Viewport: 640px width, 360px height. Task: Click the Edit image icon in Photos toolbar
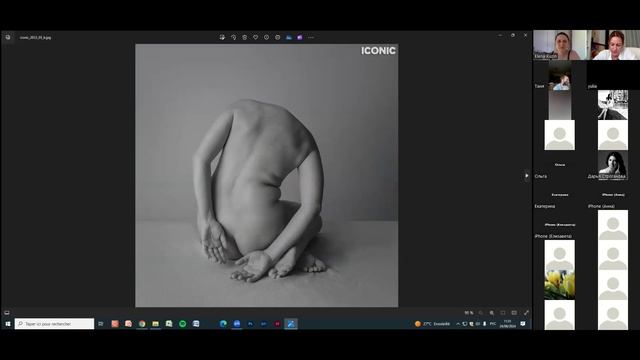pos(222,37)
